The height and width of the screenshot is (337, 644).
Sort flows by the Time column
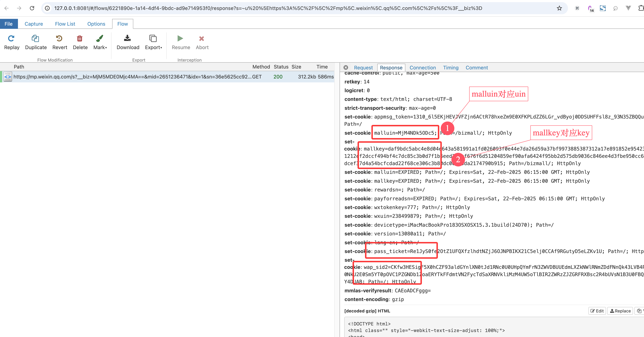click(322, 67)
